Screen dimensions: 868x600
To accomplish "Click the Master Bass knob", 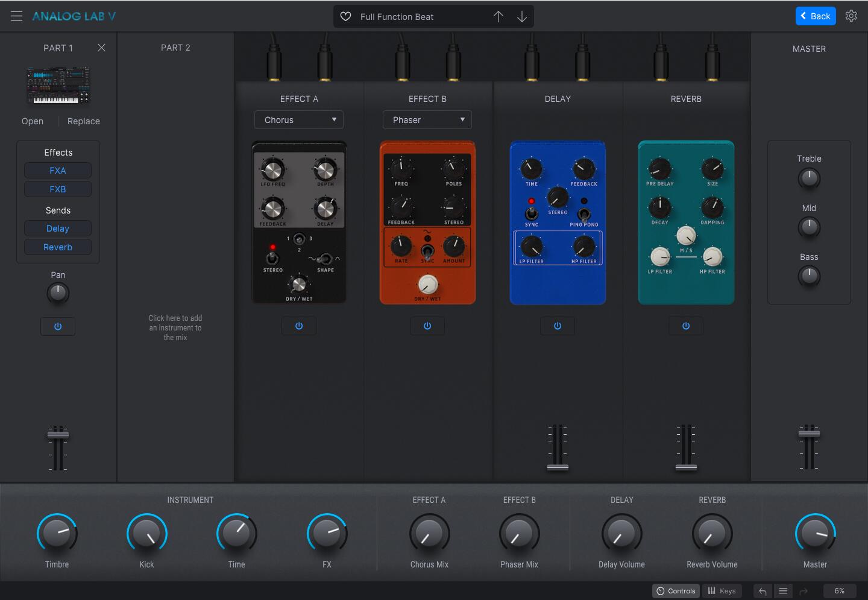I will (x=809, y=276).
